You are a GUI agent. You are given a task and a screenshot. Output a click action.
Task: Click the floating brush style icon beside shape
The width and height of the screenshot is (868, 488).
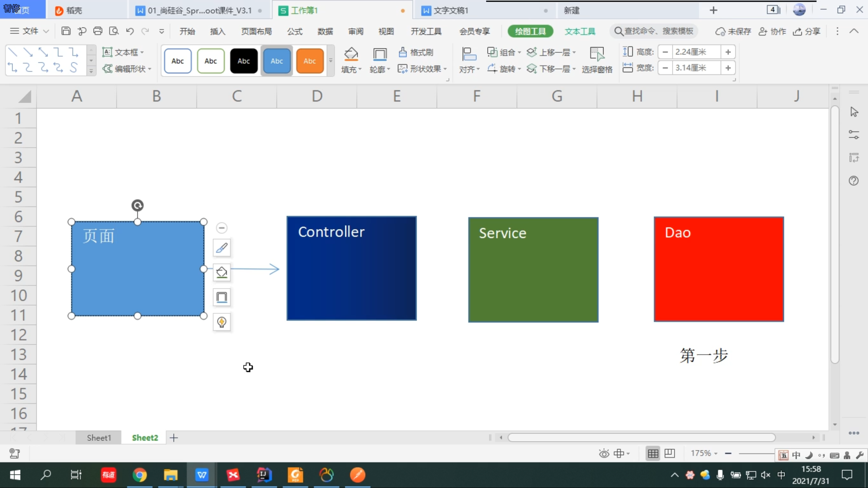tap(222, 248)
